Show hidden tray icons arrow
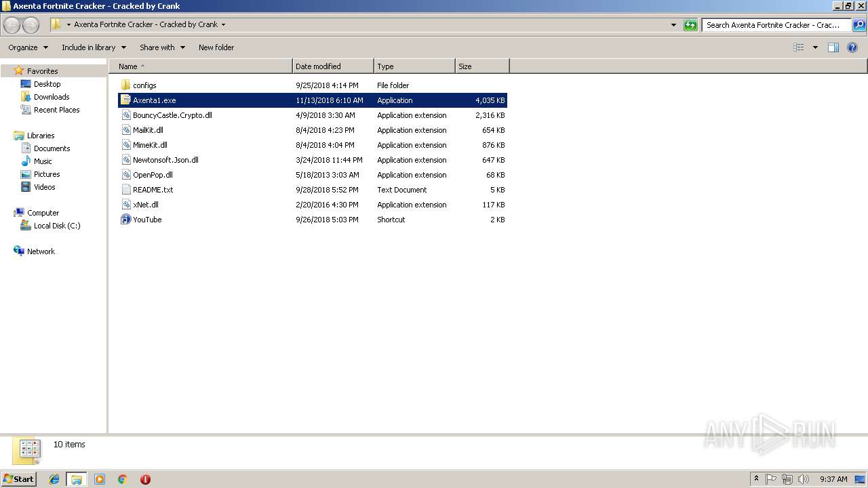The image size is (868, 488). point(756,479)
